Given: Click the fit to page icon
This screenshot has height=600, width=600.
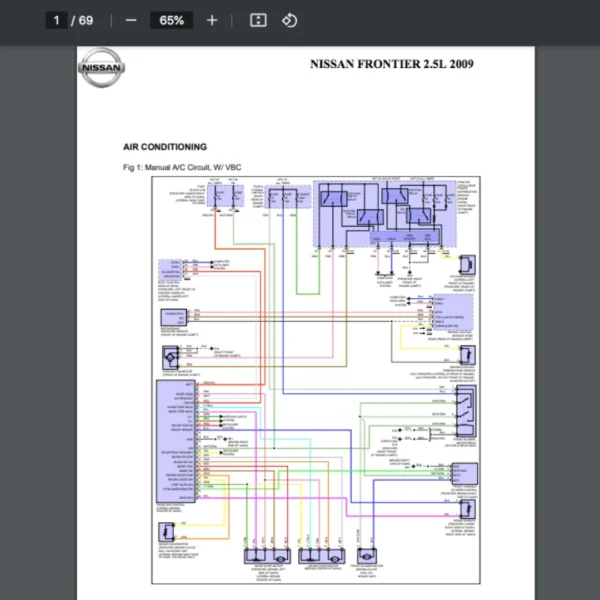Looking at the screenshot, I should [x=258, y=20].
